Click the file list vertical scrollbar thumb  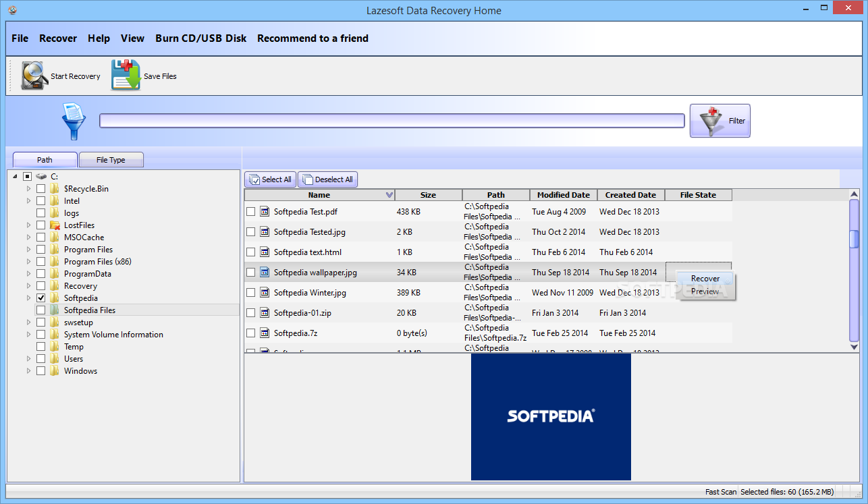pos(854,239)
